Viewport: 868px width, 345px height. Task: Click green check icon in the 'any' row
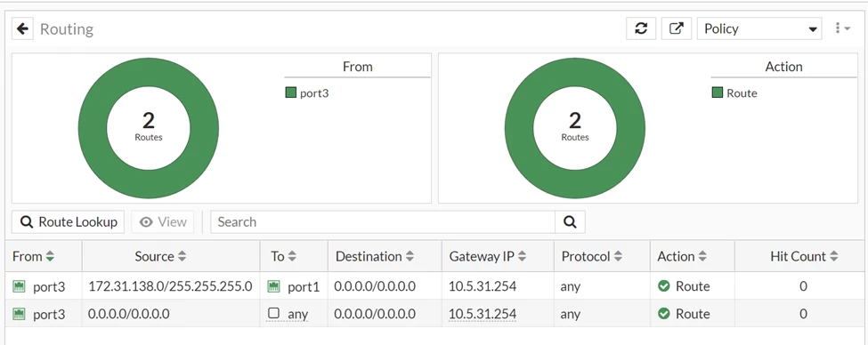pyautogui.click(x=664, y=314)
